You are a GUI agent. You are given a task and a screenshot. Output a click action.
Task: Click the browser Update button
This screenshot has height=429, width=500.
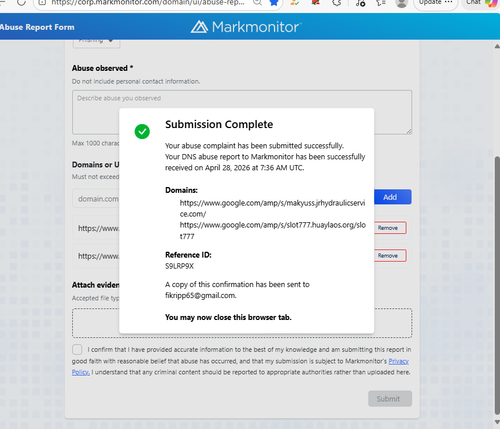tap(435, 3)
